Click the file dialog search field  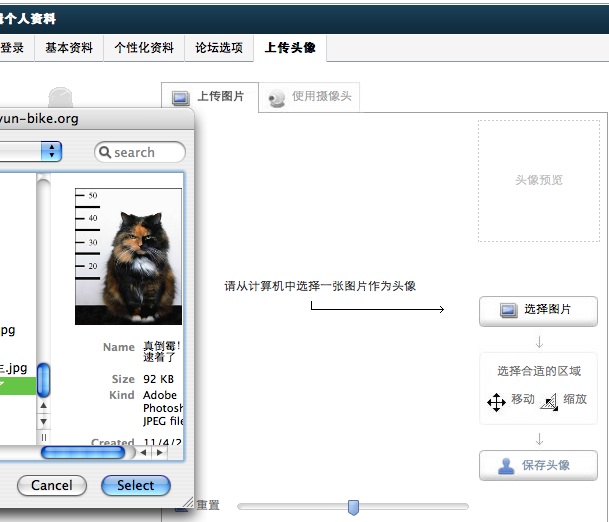pyautogui.click(x=140, y=152)
